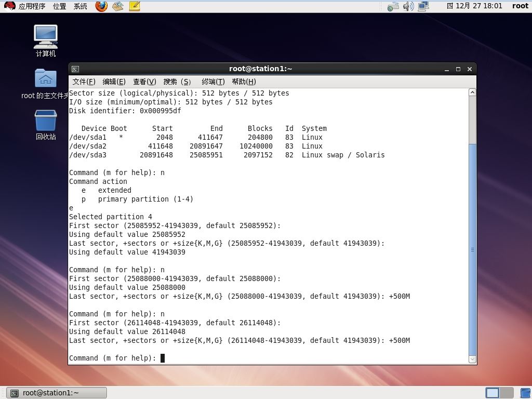Viewport: 532px width, 399px height.
Task: Click the bottom-right trash applet icon
Action: tap(526, 393)
